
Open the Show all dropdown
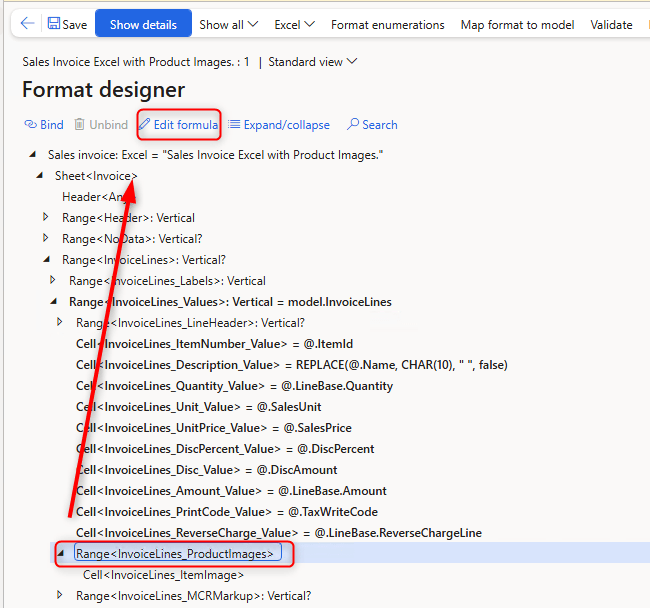click(228, 25)
